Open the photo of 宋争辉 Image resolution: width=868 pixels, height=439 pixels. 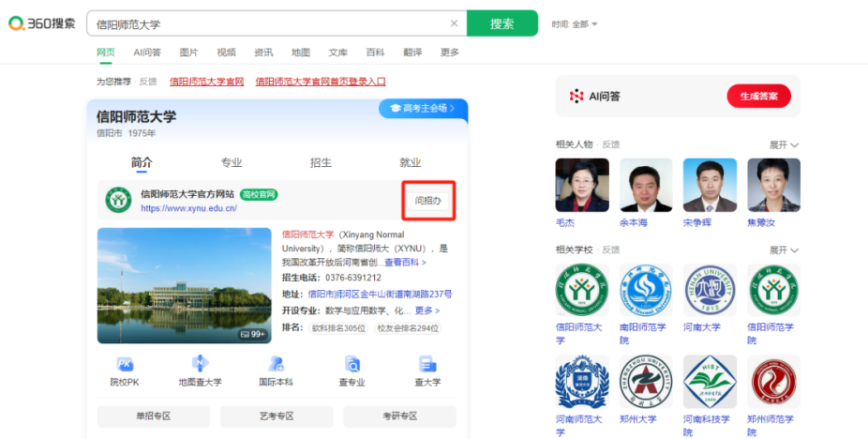pyautogui.click(x=710, y=185)
